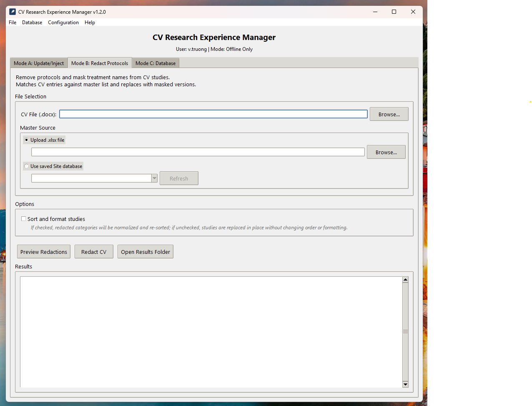Click the 'File Selection' label
Screen dimensions: 532x406
[x=30, y=96]
